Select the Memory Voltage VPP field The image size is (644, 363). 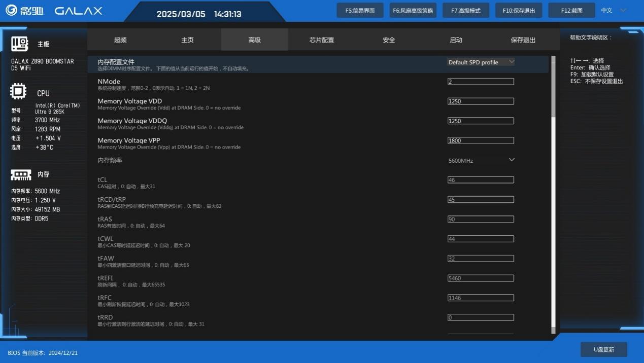(x=481, y=140)
